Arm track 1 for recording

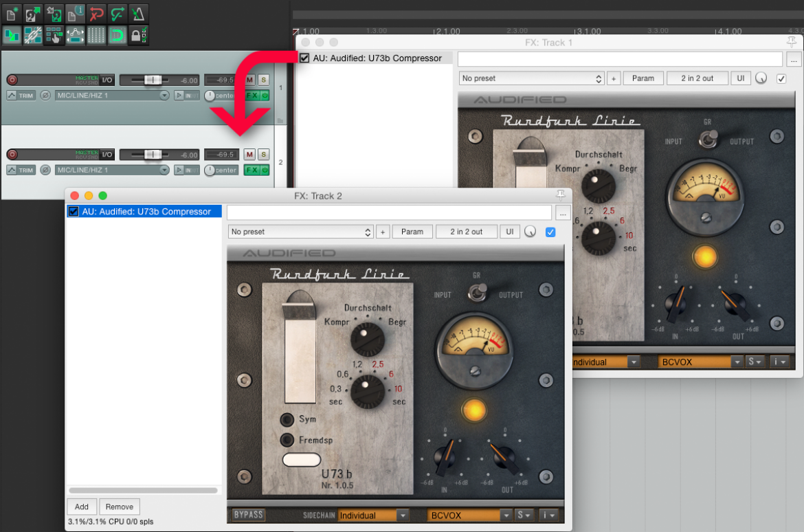(12, 80)
